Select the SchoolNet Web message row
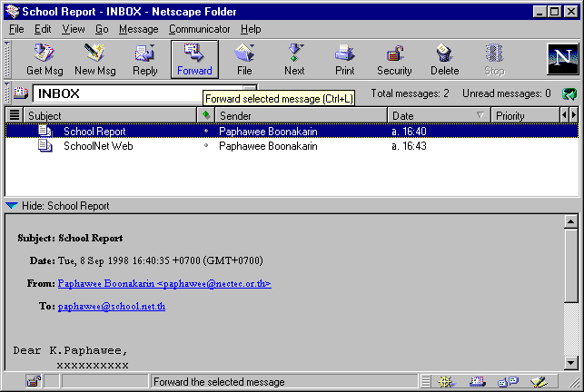Viewport: 584px width, 392px height. (292, 145)
